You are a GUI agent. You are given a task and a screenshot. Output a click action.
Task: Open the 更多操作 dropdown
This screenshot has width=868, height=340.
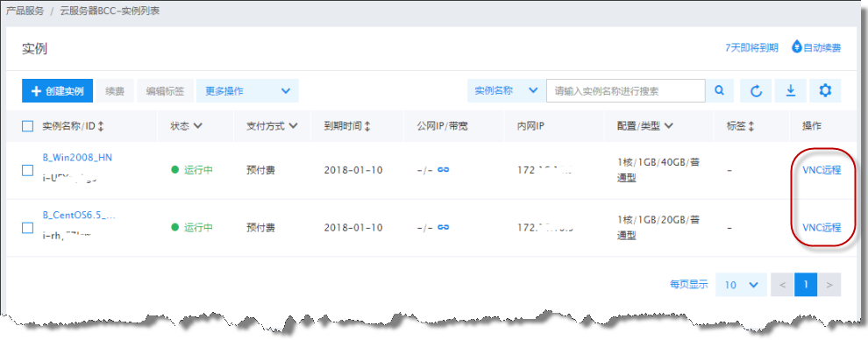(247, 91)
